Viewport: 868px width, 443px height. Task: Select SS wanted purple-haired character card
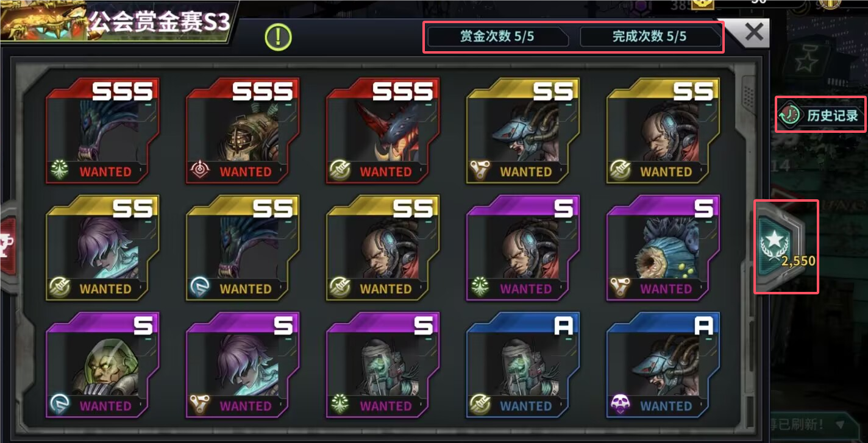tap(102, 247)
